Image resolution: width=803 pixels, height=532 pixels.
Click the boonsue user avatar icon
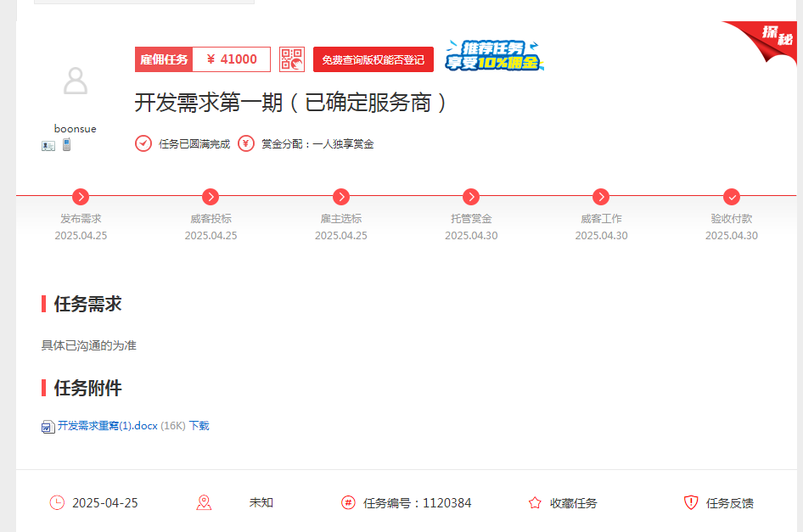click(x=76, y=81)
